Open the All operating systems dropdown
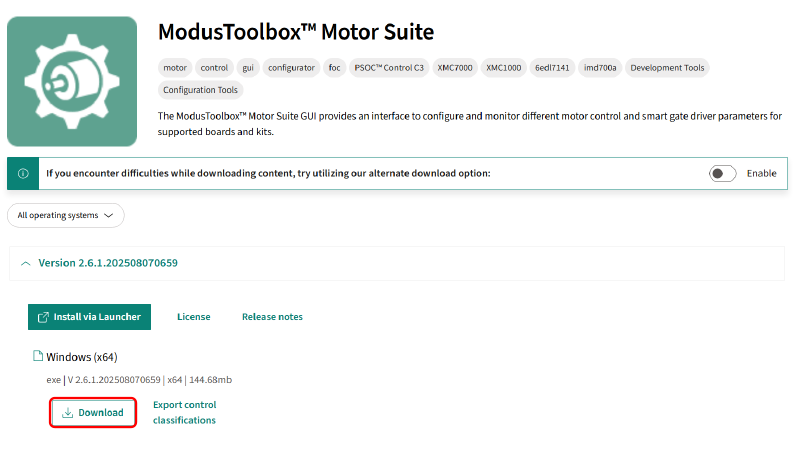 (x=65, y=215)
